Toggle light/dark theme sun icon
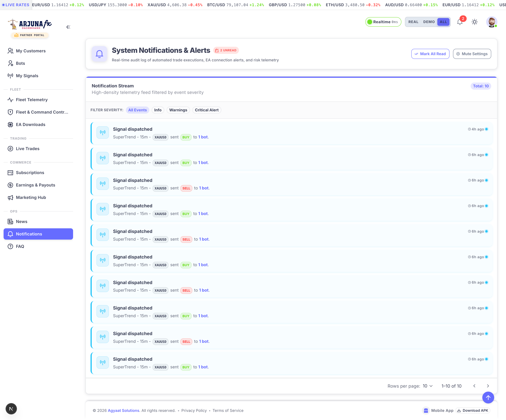The height and width of the screenshot is (420, 506). (474, 22)
